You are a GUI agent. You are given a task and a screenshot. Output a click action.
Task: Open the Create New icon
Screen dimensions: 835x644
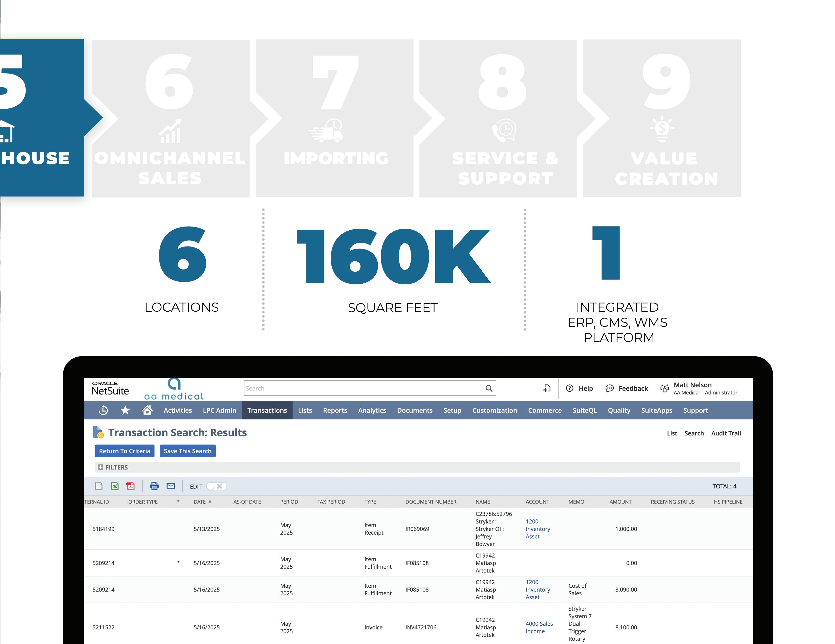pos(547,388)
